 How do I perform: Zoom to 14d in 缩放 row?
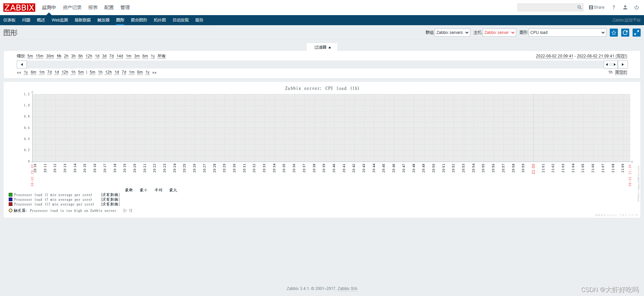(120, 56)
